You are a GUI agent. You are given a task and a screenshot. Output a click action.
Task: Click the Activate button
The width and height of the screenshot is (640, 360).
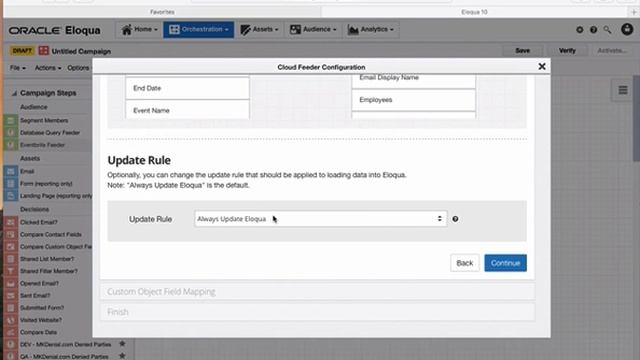pyautogui.click(x=612, y=51)
